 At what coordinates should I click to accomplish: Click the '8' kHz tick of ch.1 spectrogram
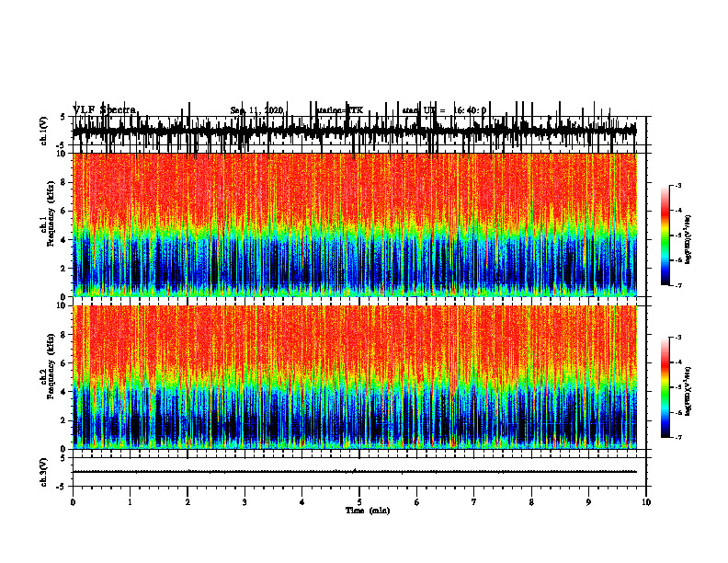(x=64, y=182)
